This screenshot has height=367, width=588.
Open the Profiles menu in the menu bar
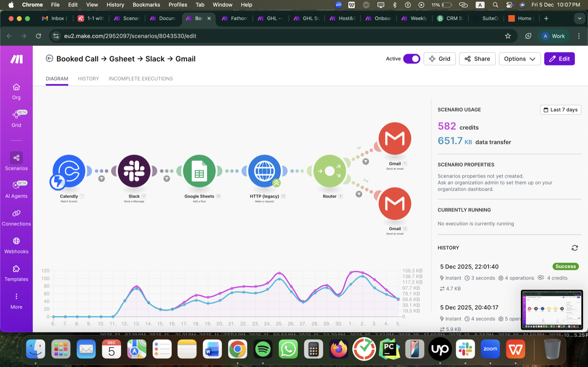pyautogui.click(x=178, y=5)
